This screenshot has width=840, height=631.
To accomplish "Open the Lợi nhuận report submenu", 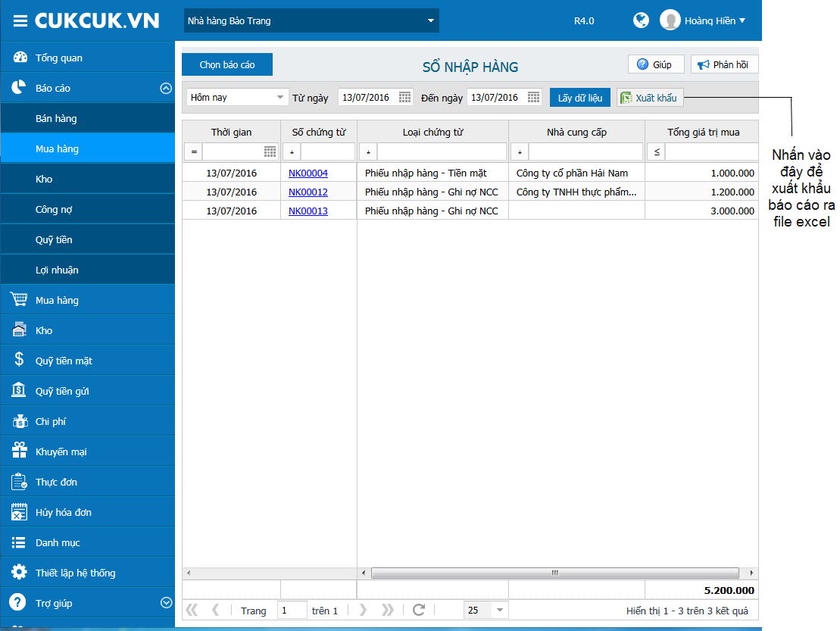I will 88,270.
